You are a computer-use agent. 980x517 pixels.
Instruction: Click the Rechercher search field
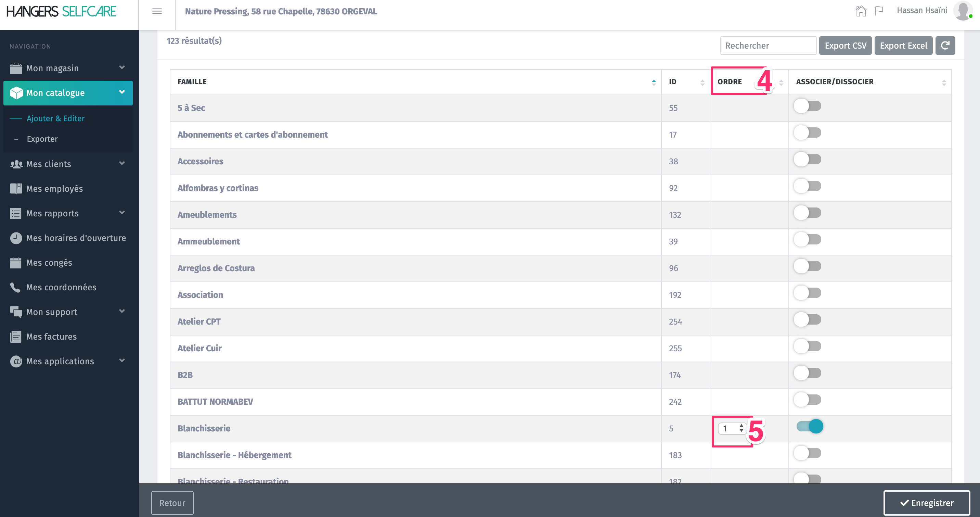click(x=768, y=46)
